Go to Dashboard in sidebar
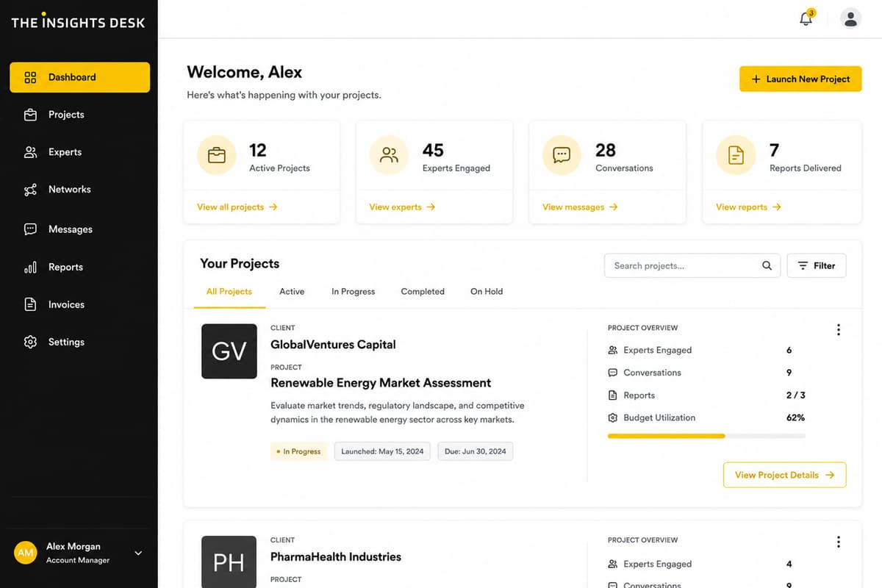This screenshot has height=588, width=882. tap(79, 77)
